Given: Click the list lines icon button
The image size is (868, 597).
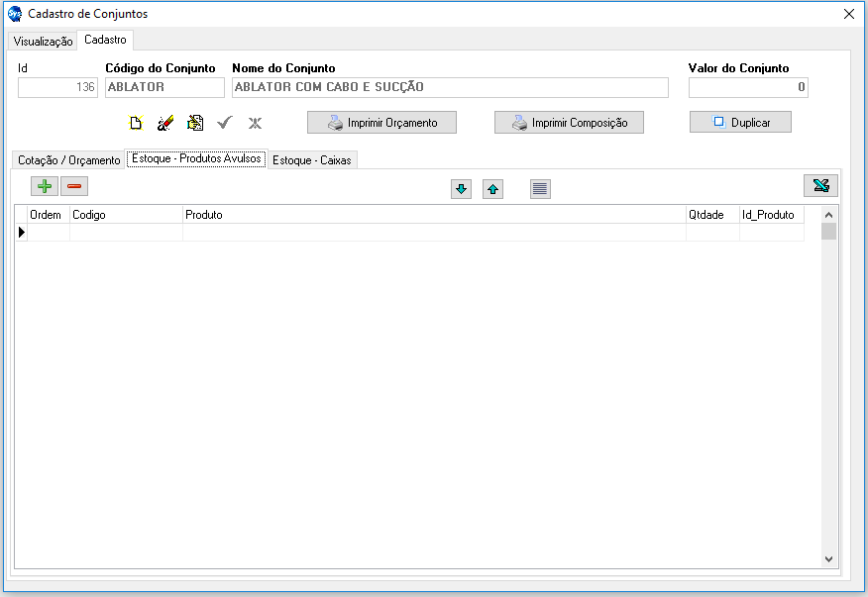Looking at the screenshot, I should (x=540, y=189).
